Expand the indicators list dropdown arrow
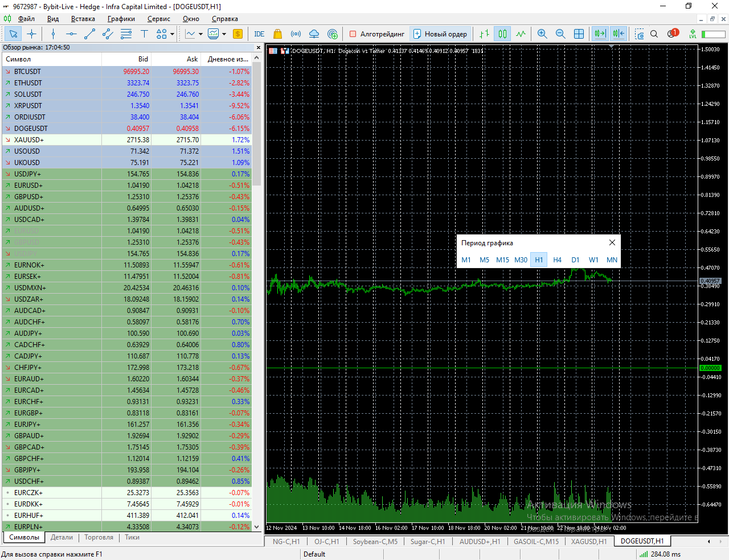 point(224,34)
